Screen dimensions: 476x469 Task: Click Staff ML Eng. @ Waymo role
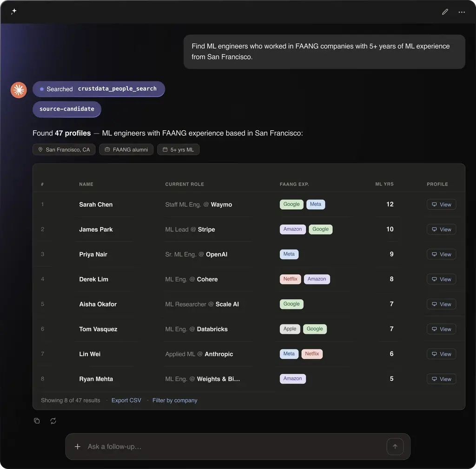coord(198,204)
